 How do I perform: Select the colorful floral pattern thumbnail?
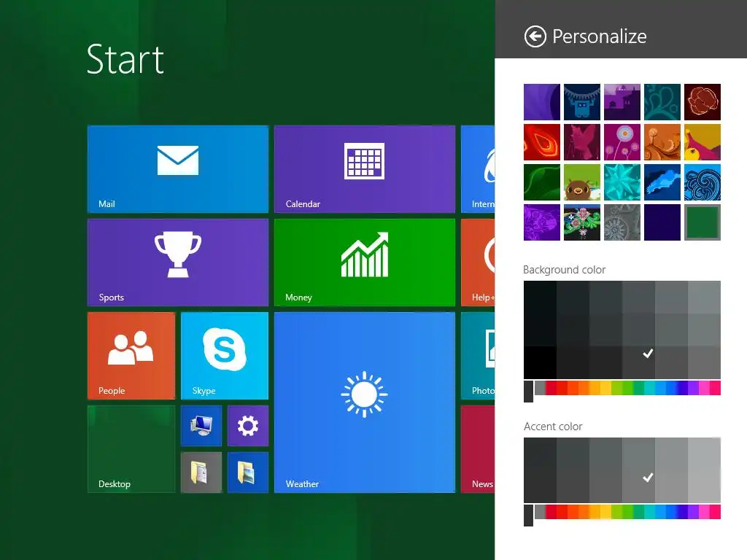point(581,222)
